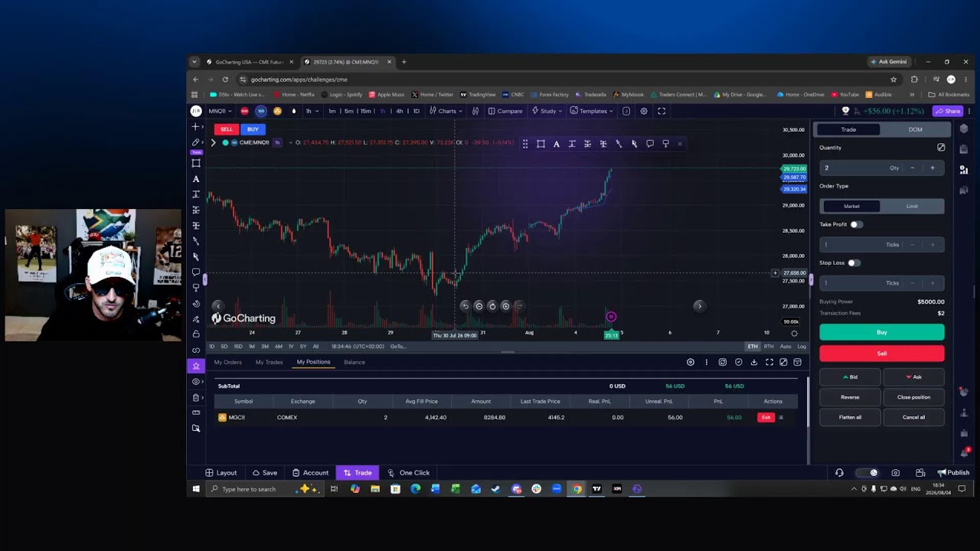
Task: Select the pencil drawing tool
Action: coord(196,142)
